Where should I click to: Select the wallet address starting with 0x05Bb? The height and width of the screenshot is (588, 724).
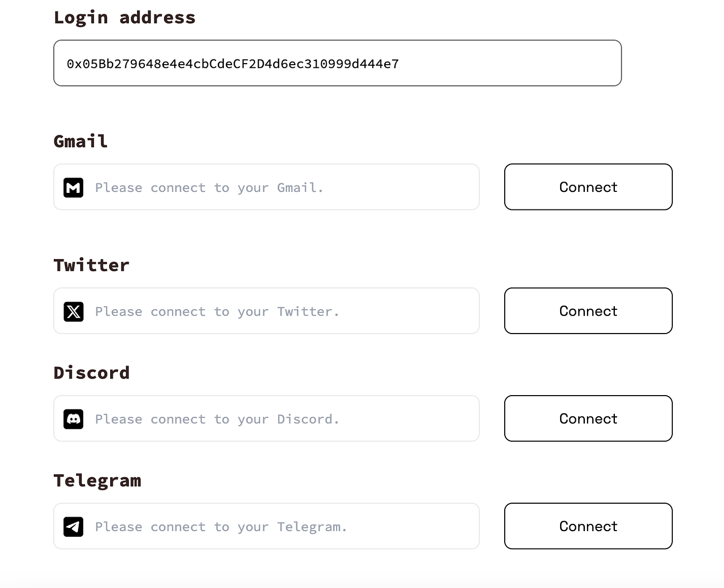tap(233, 64)
